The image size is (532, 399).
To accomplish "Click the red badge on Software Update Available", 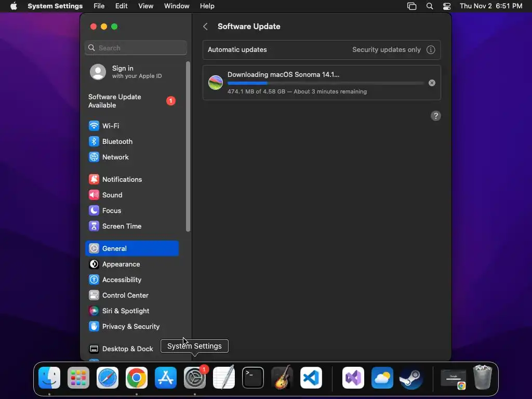I will [x=170, y=101].
